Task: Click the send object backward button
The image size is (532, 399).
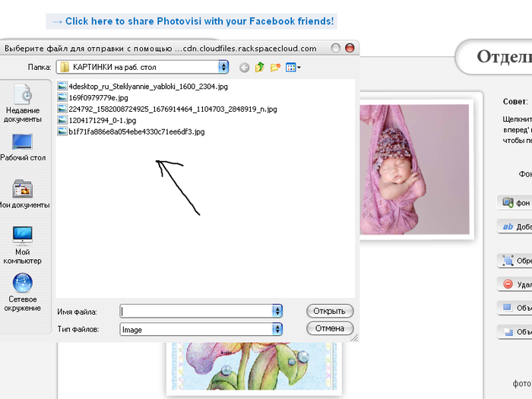Action: click(515, 331)
